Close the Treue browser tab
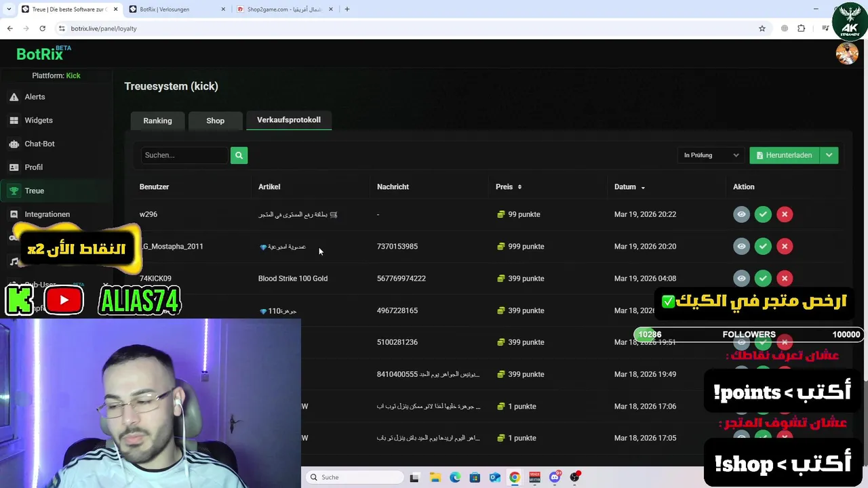This screenshot has height=488, width=868. (x=115, y=9)
